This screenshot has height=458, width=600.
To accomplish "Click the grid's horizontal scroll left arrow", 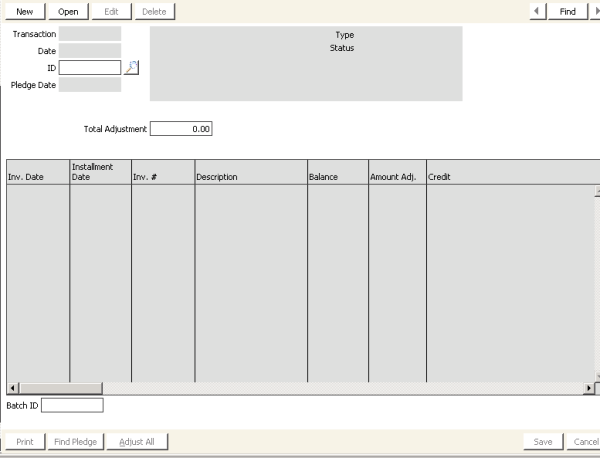I will point(12,388).
